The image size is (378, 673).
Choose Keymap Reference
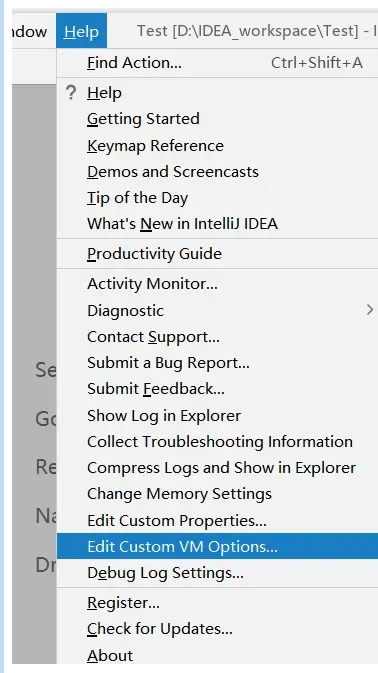tap(218, 146)
